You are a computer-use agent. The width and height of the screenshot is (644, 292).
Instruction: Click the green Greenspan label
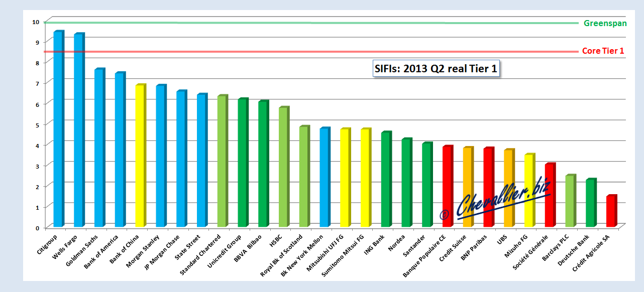[x=605, y=23]
